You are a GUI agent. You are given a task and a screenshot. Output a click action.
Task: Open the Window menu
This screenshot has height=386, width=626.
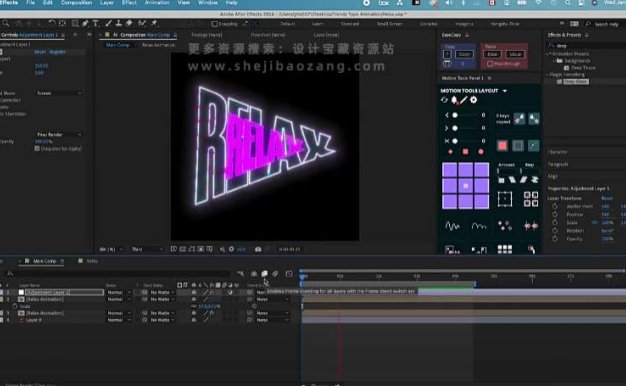(208, 3)
